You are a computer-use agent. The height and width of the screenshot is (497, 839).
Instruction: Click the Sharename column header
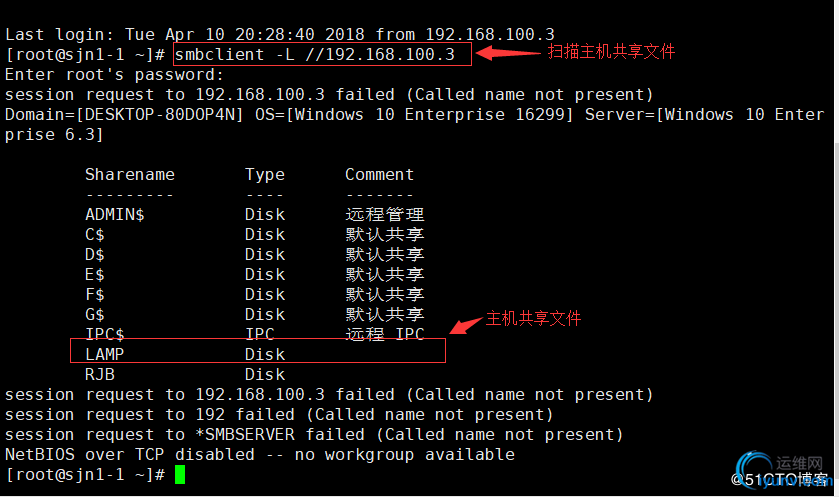point(129,174)
